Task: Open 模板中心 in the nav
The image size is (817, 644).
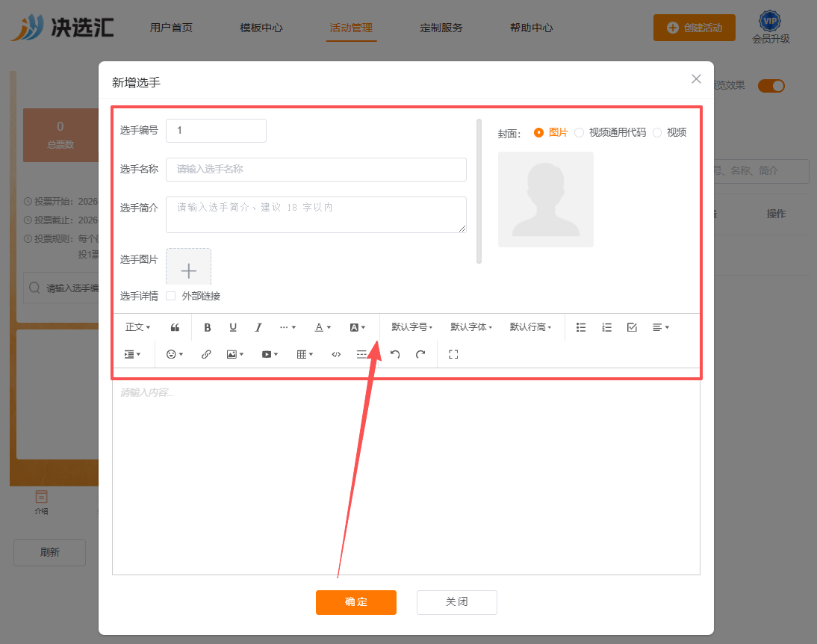Action: [261, 28]
